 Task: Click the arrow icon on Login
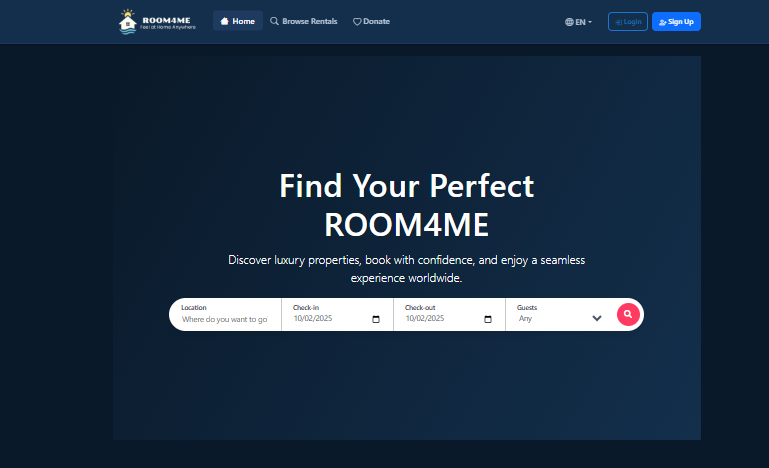618,21
